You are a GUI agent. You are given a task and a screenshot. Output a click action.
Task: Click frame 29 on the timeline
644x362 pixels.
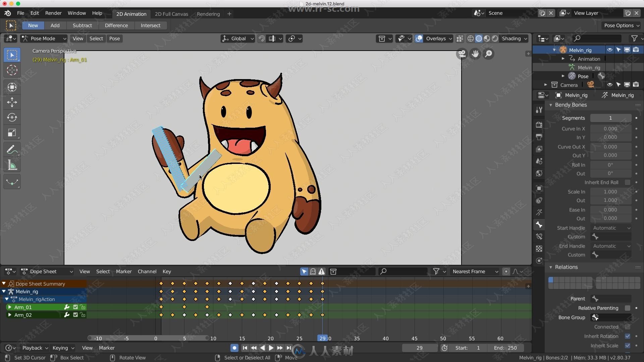(322, 338)
